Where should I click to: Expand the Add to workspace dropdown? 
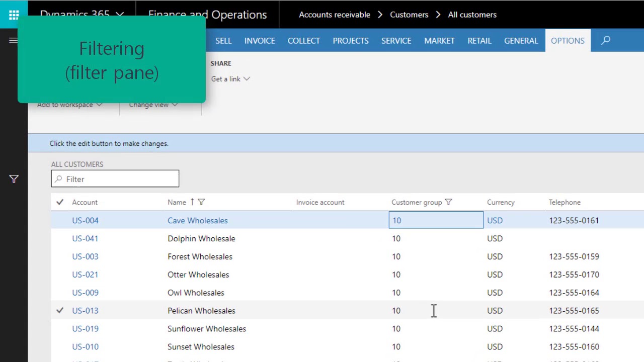click(x=69, y=105)
